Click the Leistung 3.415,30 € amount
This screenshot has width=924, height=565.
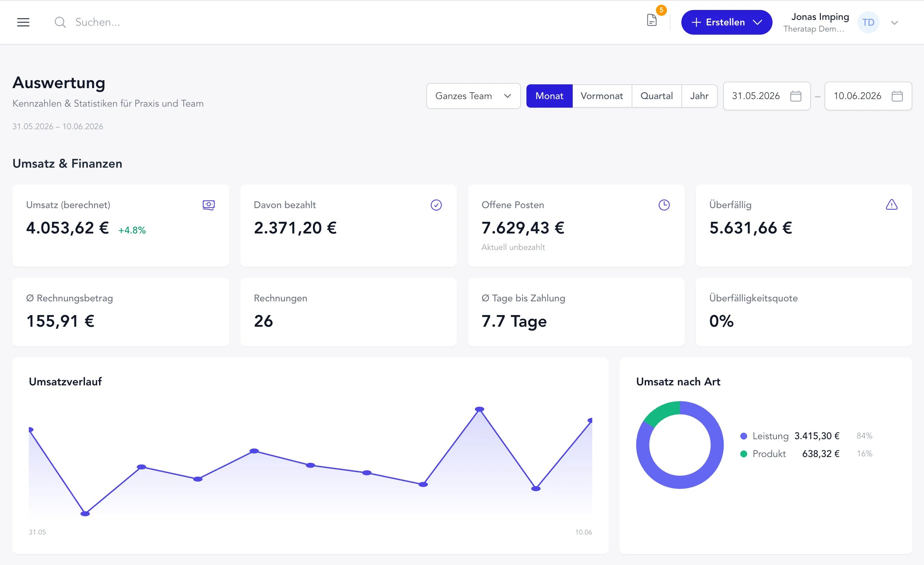click(x=817, y=436)
